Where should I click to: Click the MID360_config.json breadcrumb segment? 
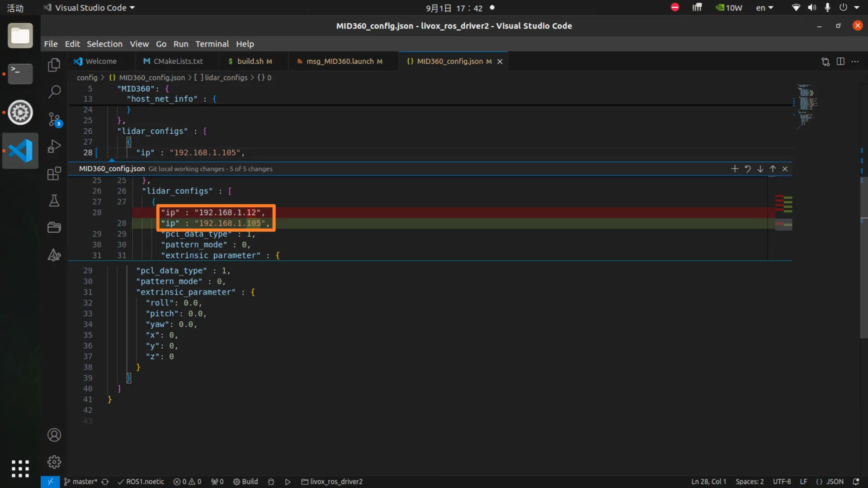click(x=147, y=78)
